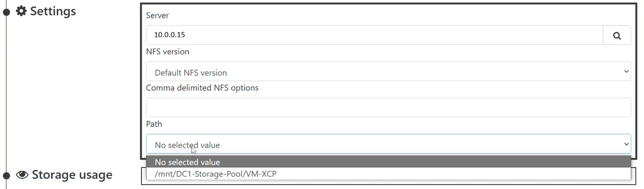Click the Settings gear icon

click(x=21, y=11)
